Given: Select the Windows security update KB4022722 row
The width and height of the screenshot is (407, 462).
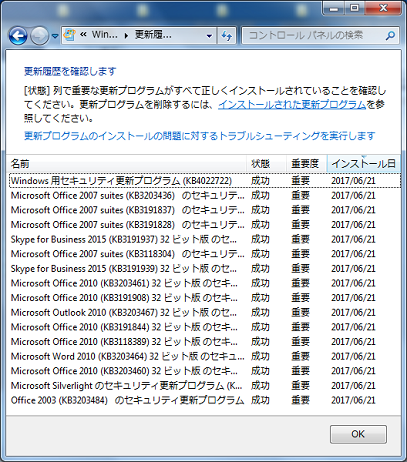Looking at the screenshot, I should (205, 181).
